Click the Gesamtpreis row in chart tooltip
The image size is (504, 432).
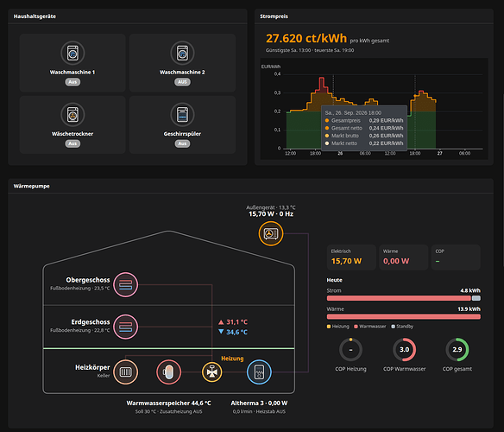coord(364,120)
